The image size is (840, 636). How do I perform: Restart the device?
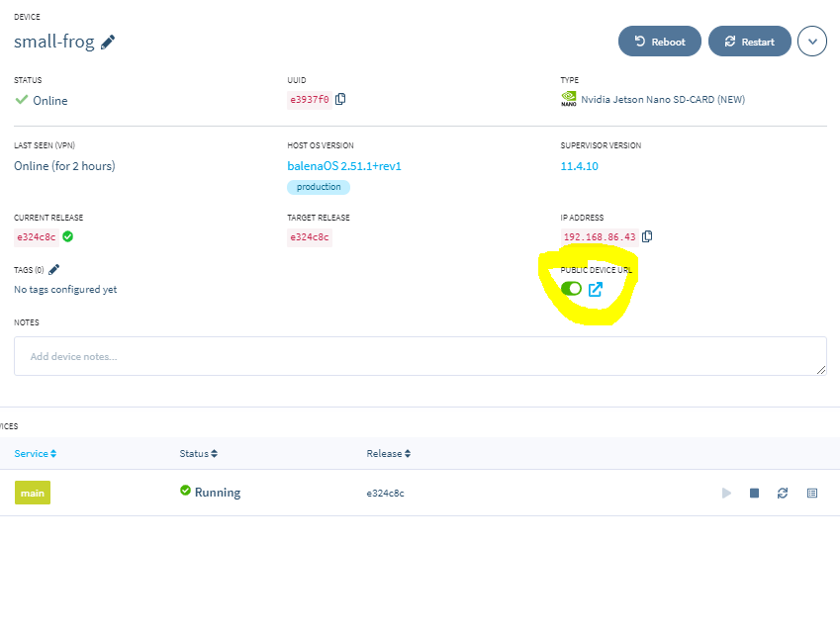[x=749, y=41]
